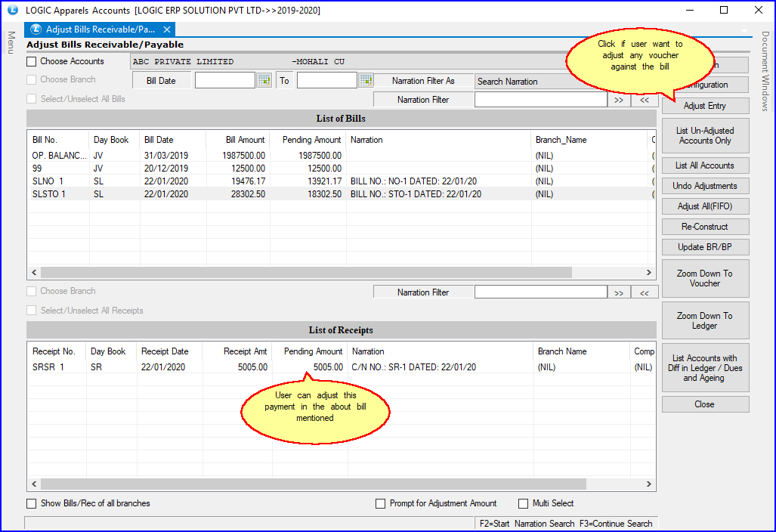The height and width of the screenshot is (532, 776).
Task: Click the Receipt Amt column header
Action: [237, 351]
